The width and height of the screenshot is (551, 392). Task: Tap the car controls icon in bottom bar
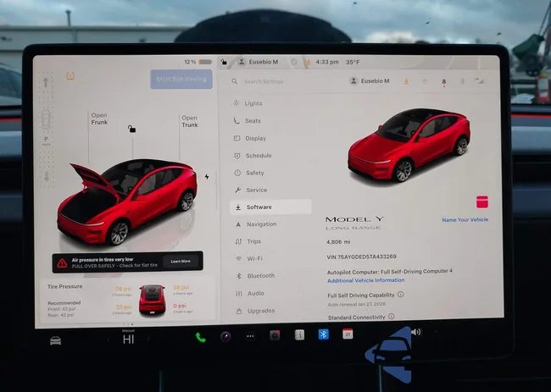click(x=55, y=340)
